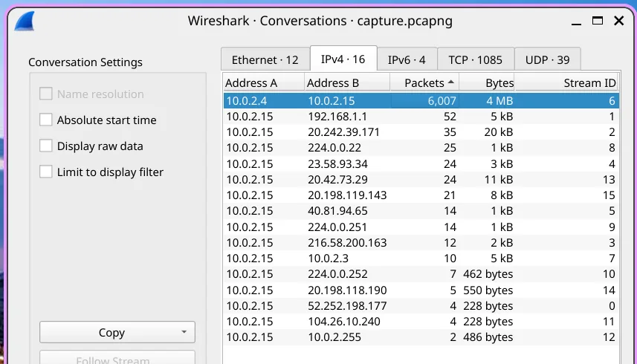The image size is (637, 364).
Task: Close the Conversations dialog
Action: tap(618, 21)
